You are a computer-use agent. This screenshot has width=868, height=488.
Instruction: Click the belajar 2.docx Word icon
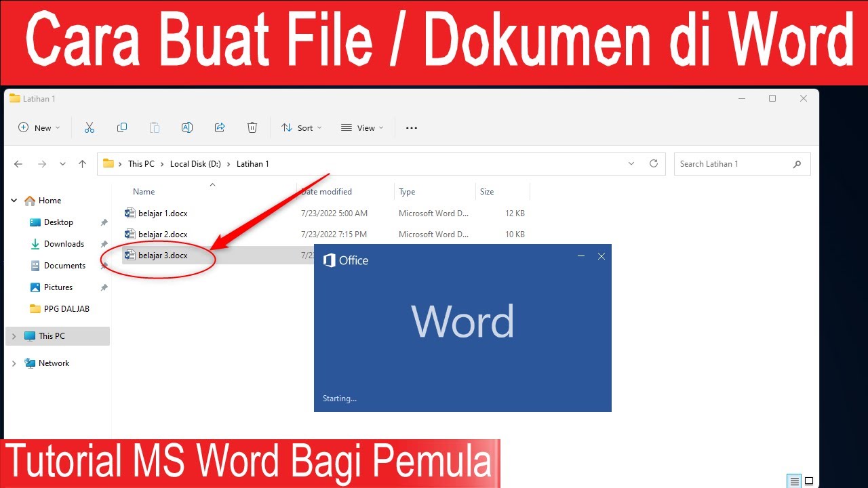130,234
